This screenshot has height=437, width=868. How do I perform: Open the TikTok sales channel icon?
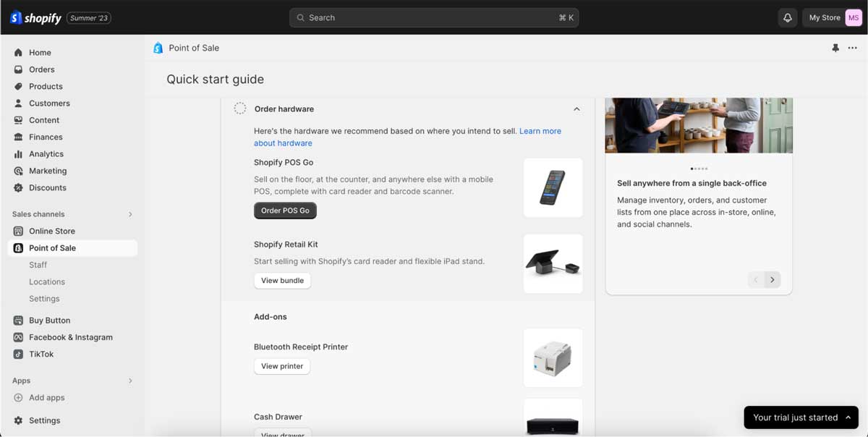[17, 354]
